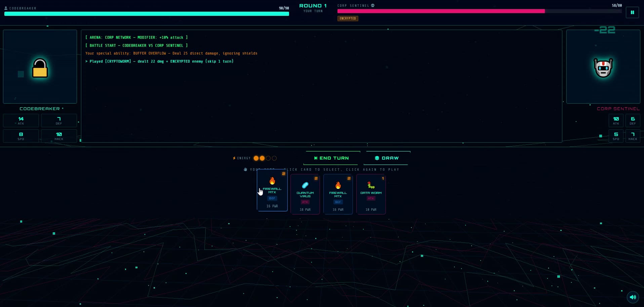
Task: Click the Corp Sentinel robot avatar
Action: [x=603, y=67]
